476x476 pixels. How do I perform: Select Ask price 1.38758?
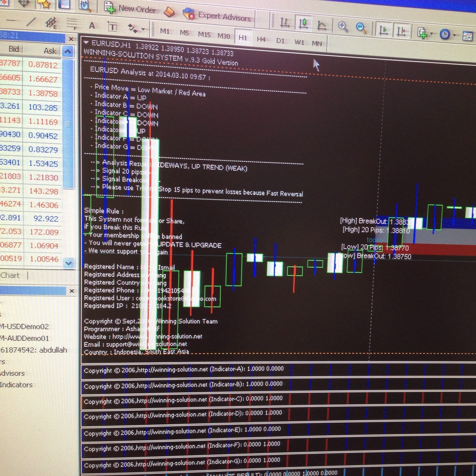point(43,94)
